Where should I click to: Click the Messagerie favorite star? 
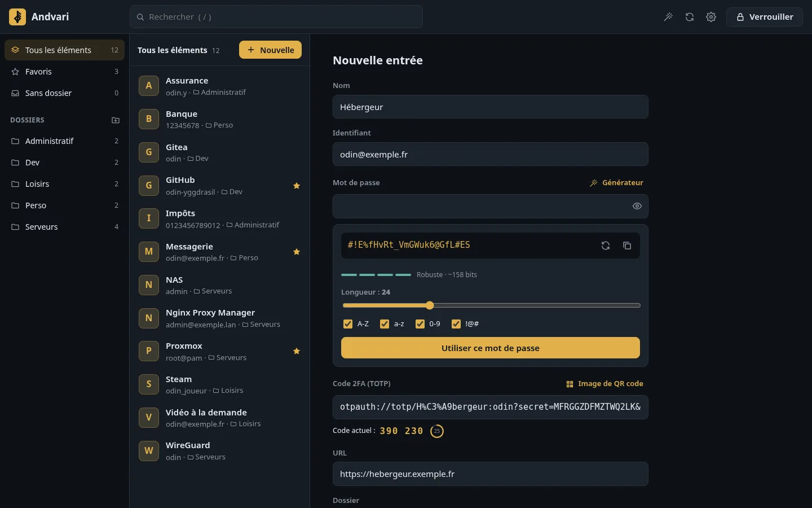coord(297,252)
